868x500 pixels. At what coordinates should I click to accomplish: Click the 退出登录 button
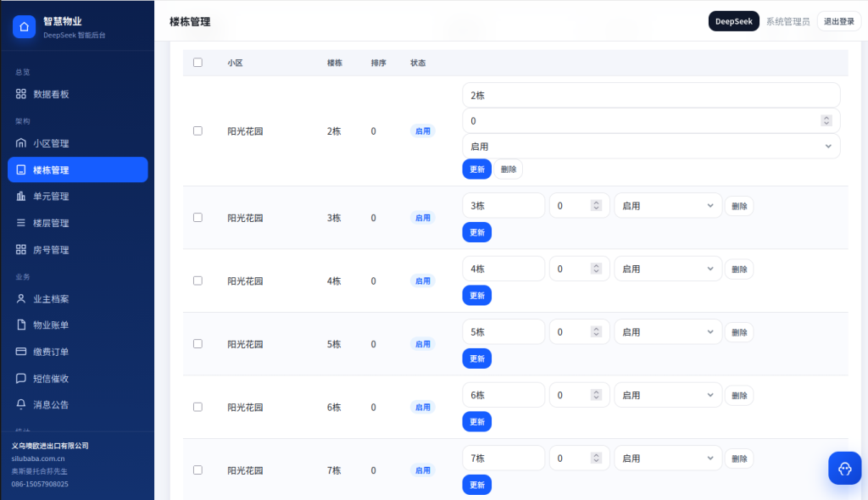tap(838, 21)
